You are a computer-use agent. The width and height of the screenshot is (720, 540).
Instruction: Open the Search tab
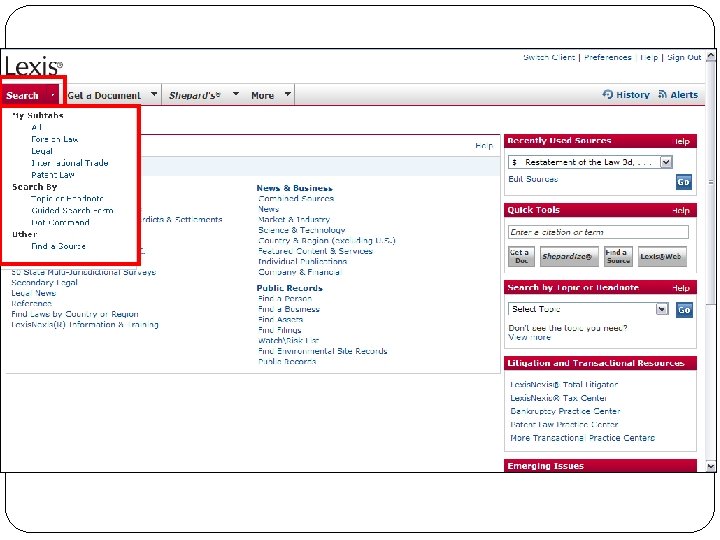tap(22, 96)
